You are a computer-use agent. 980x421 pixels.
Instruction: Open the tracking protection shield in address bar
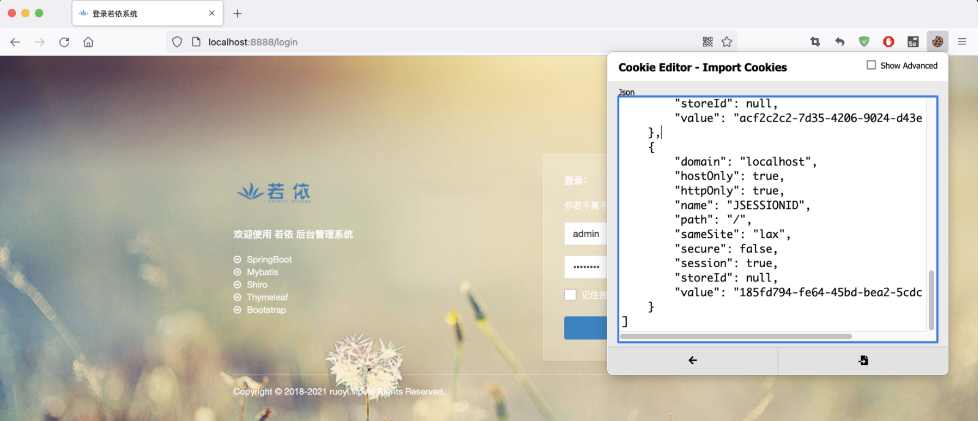[x=177, y=42]
